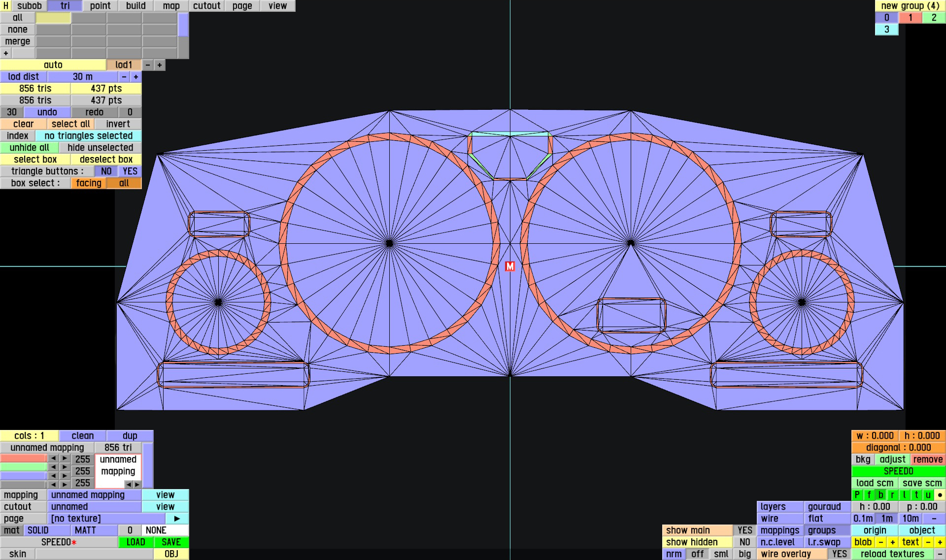The height and width of the screenshot is (560, 946).
Task: Click the red M marker in viewport
Action: [x=510, y=266]
